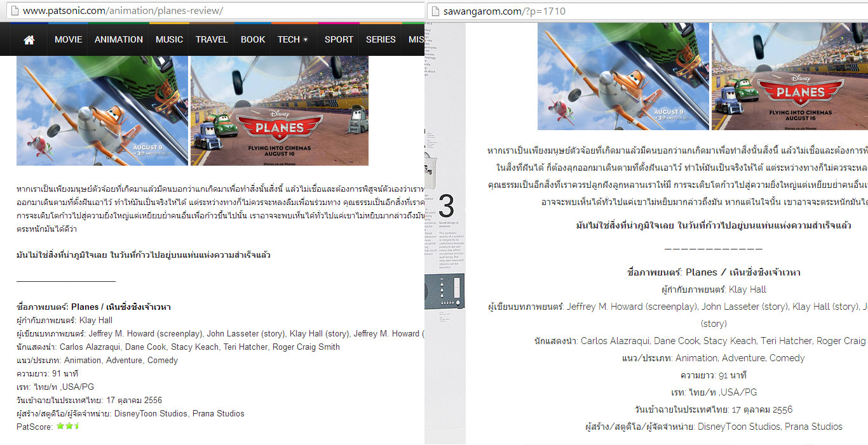Open the MOVIE menu item
868x445 pixels.
68,39
